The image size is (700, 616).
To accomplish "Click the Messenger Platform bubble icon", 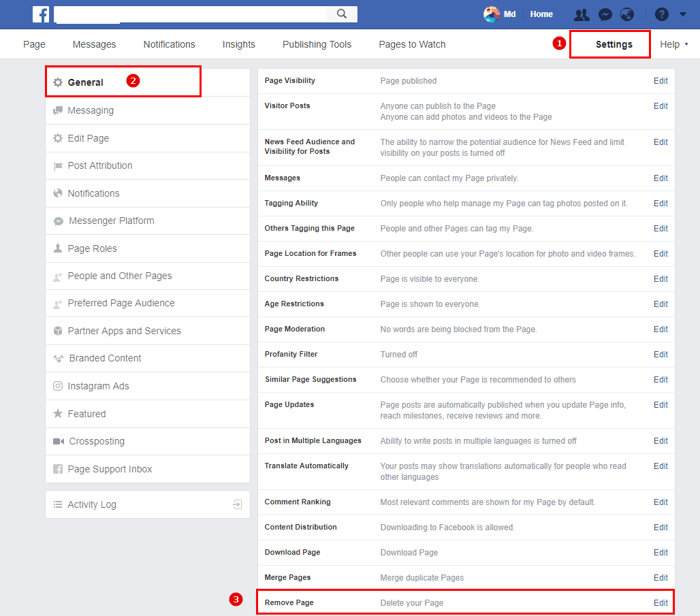I will click(59, 221).
